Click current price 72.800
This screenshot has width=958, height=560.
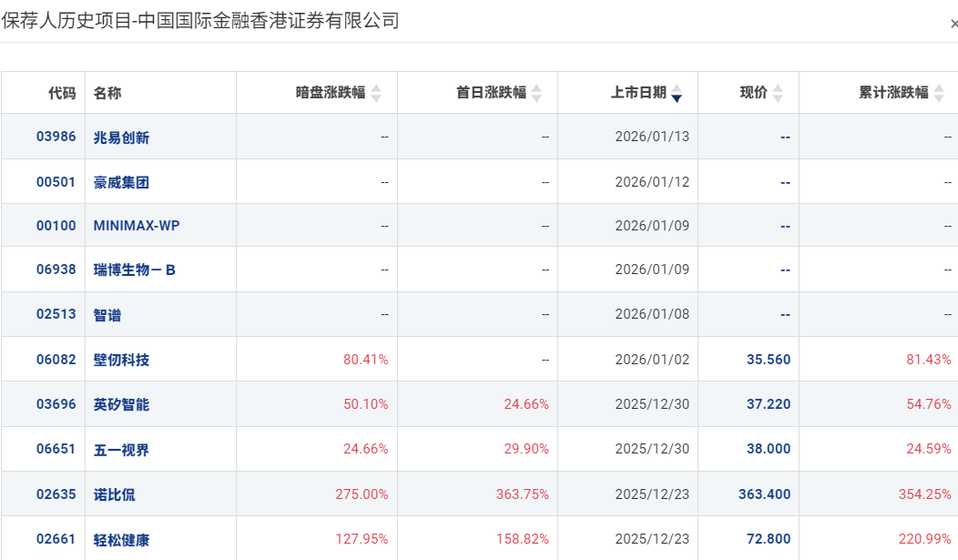769,539
